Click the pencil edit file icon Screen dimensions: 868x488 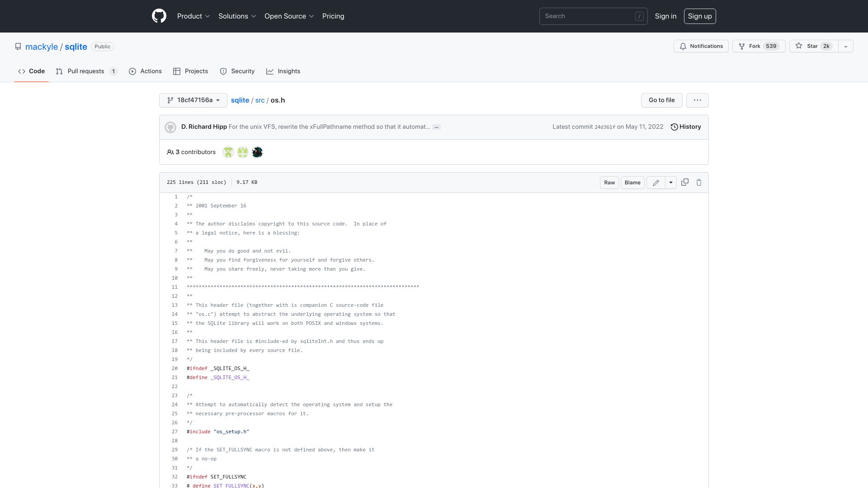[656, 183]
